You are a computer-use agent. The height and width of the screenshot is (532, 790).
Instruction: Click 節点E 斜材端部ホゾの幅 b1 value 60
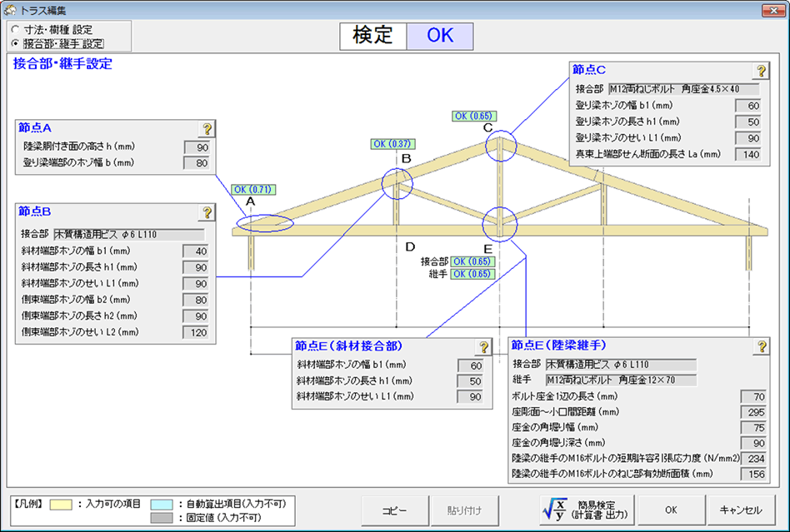tap(471, 365)
